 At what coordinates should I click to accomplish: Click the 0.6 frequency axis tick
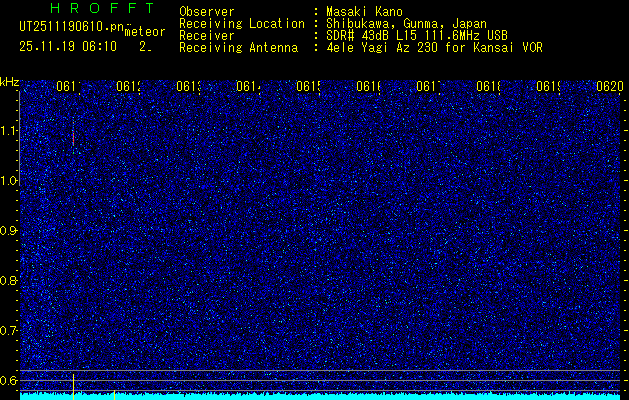pyautogui.click(x=9, y=380)
